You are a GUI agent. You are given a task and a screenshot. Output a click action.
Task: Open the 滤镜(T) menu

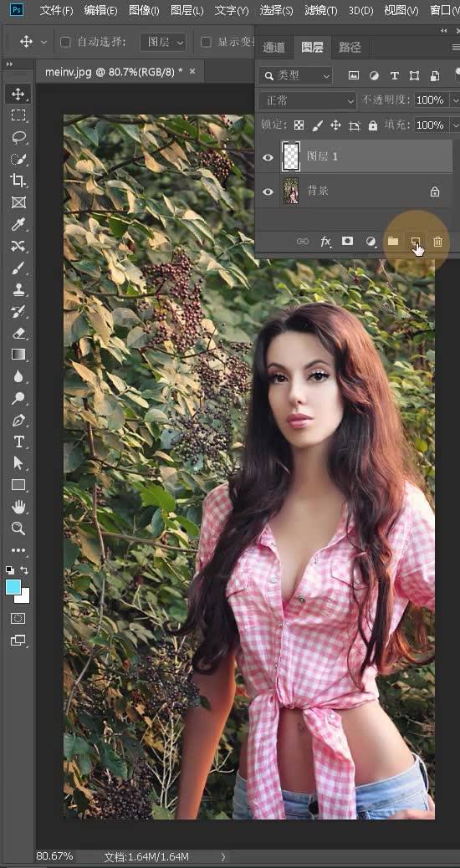(320, 10)
